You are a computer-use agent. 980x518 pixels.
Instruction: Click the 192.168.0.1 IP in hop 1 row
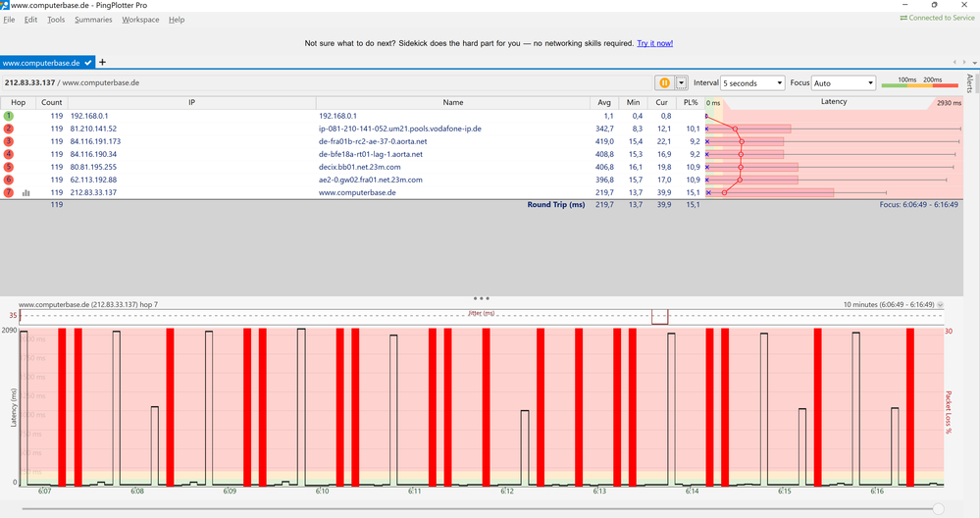[x=89, y=116]
